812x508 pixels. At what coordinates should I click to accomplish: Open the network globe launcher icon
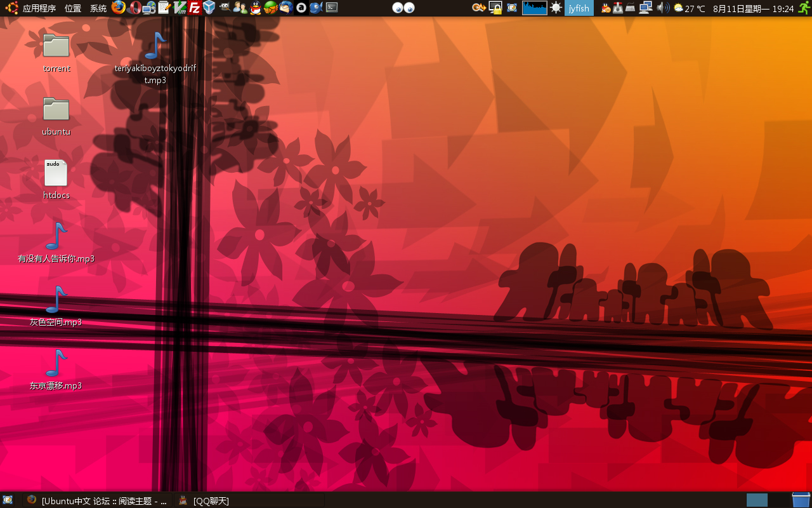point(149,8)
